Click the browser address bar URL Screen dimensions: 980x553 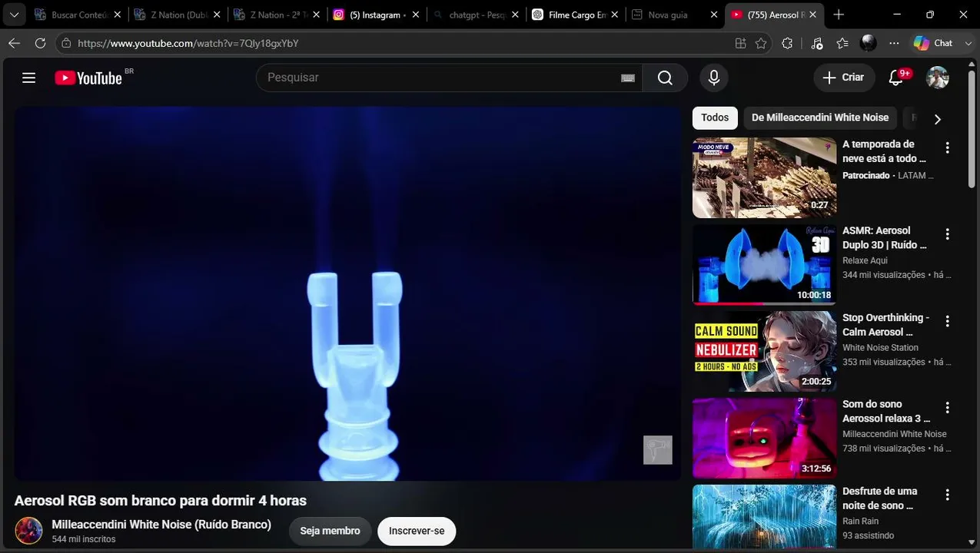pyautogui.click(x=188, y=44)
